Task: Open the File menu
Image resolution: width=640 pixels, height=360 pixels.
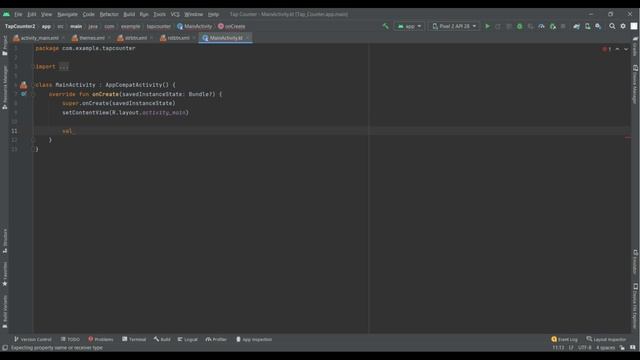Action: pos(18,14)
